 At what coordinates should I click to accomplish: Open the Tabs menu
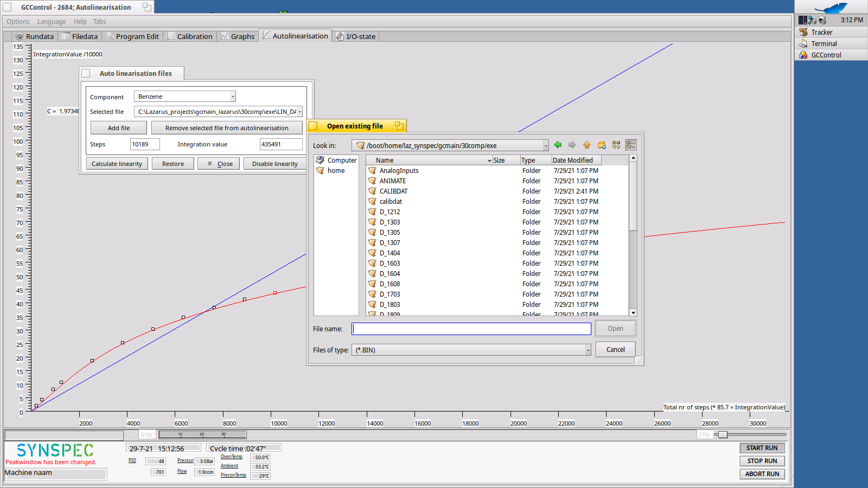pos(100,22)
